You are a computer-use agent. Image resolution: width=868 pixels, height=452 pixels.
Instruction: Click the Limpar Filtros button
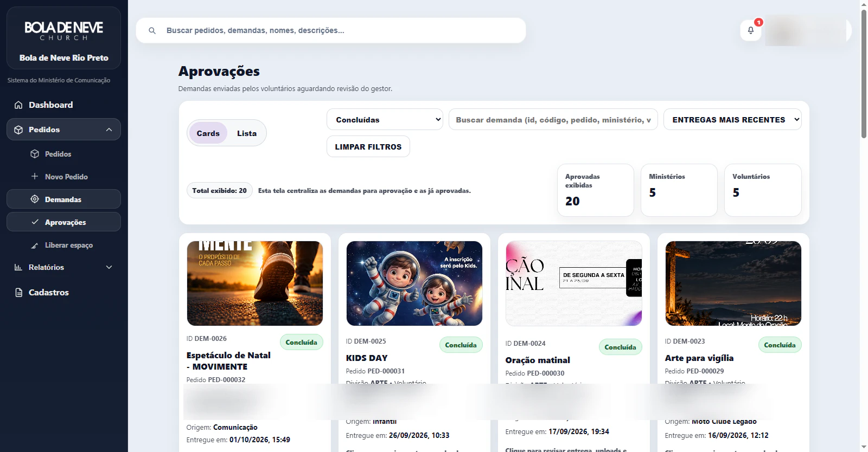tap(368, 146)
